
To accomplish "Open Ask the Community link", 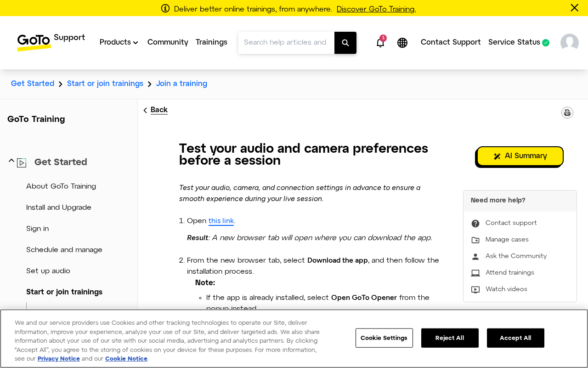I will tap(516, 256).
